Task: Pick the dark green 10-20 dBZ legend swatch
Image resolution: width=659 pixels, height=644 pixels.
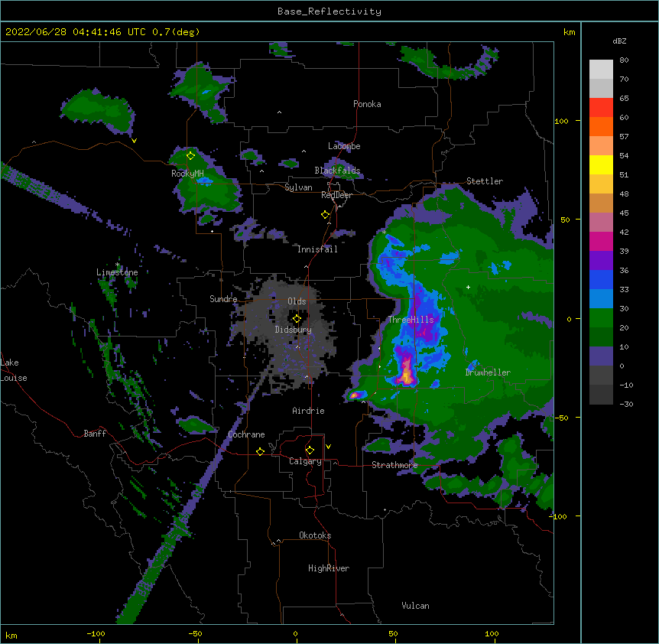Action: tap(601, 337)
